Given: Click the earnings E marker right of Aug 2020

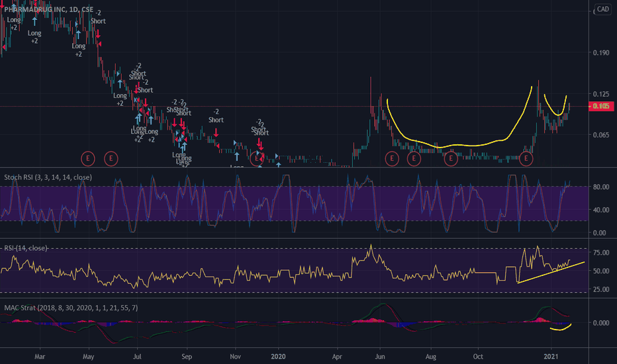Looking at the screenshot, I should click(451, 159).
